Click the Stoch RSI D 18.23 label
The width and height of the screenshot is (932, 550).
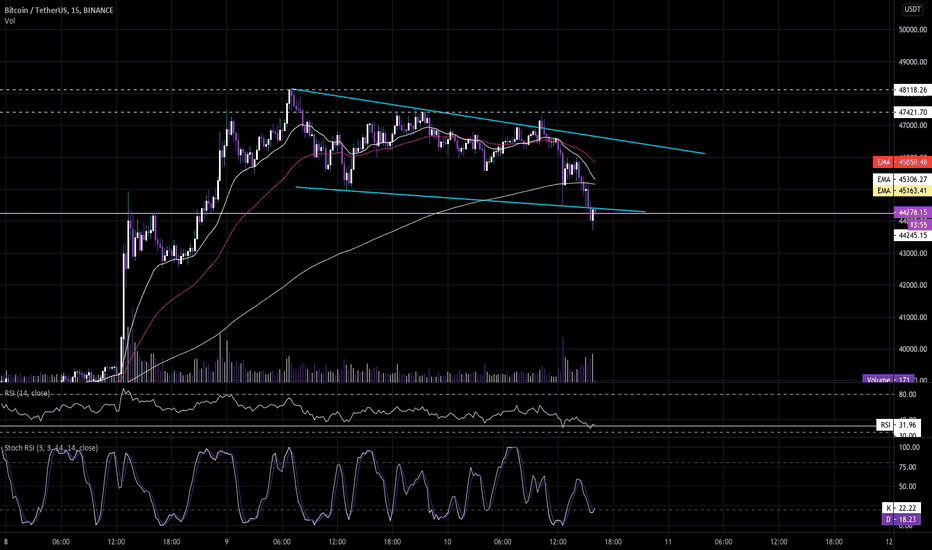coord(901,519)
